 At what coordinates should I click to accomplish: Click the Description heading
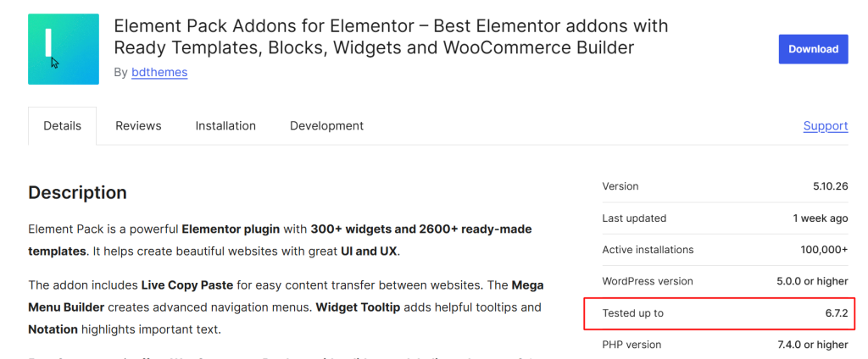coord(78,193)
